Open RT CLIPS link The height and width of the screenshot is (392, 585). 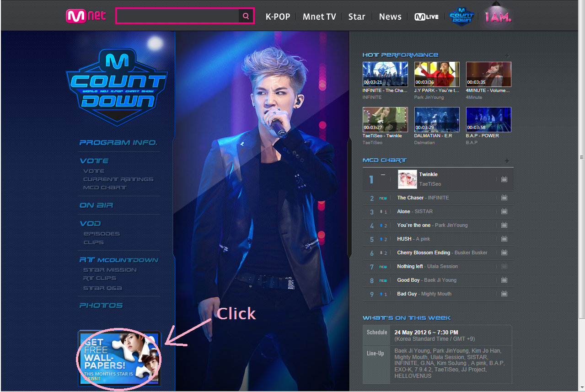pos(100,278)
